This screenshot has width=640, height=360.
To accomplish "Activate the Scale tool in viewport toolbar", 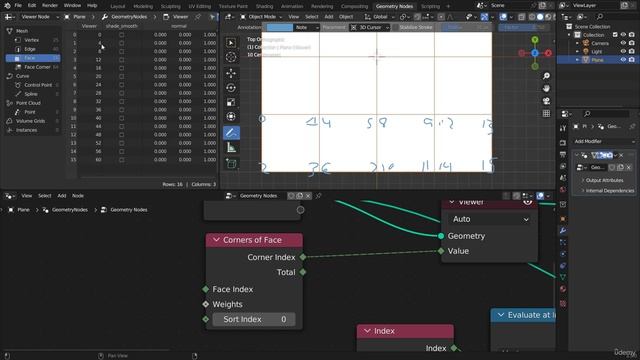I will pyautogui.click(x=231, y=102).
